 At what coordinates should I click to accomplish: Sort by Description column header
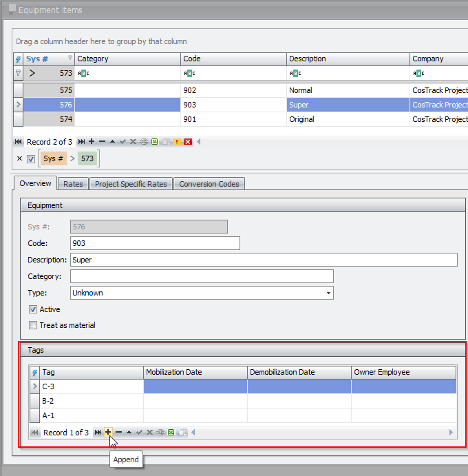click(x=348, y=59)
